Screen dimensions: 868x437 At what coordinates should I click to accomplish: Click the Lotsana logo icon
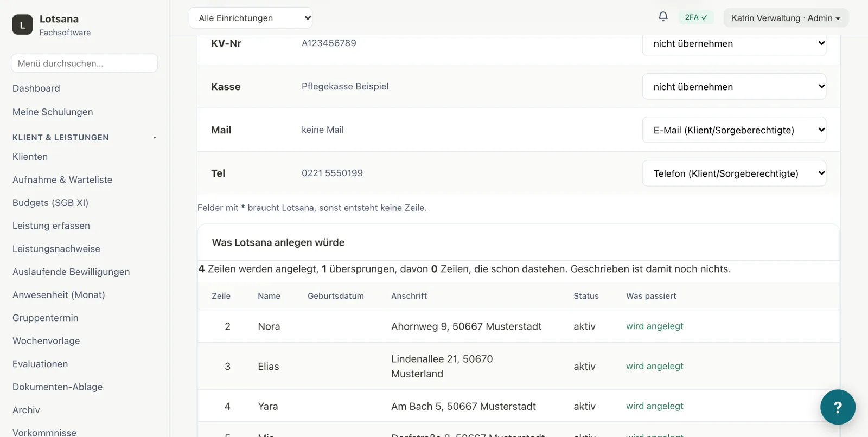(22, 24)
